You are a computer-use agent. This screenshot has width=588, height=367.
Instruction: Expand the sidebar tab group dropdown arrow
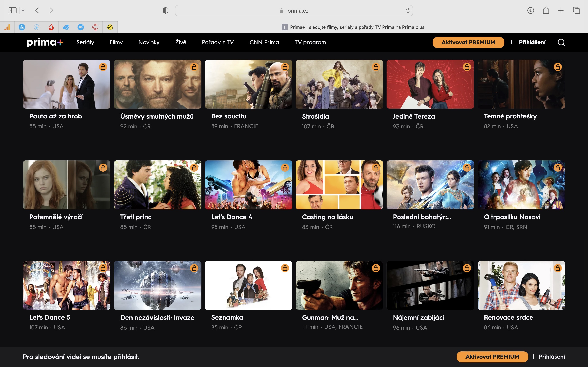(23, 10)
